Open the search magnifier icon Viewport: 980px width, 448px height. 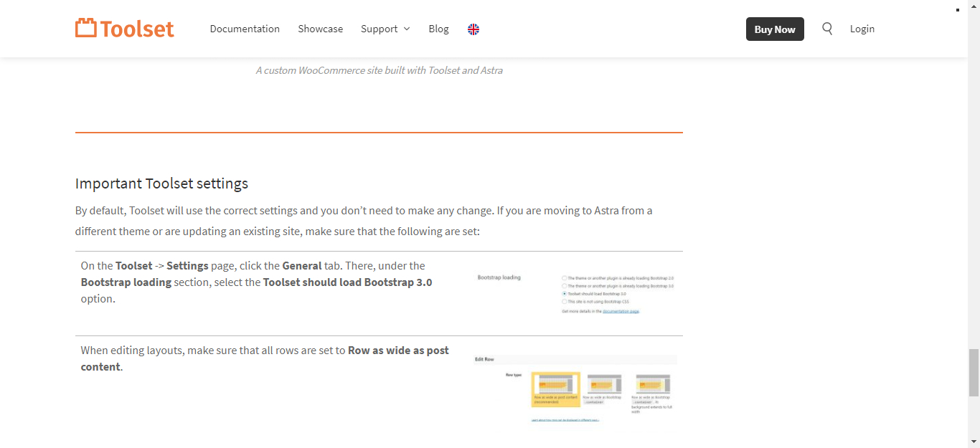(x=827, y=29)
